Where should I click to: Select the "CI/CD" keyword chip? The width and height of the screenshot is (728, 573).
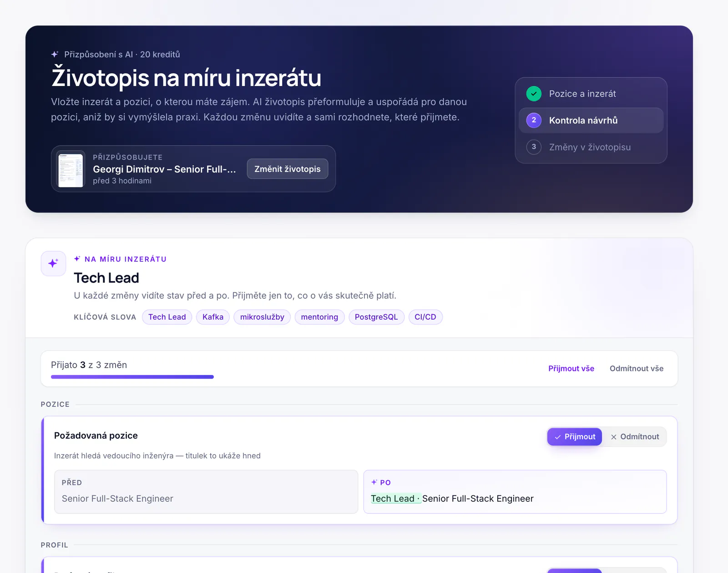click(x=425, y=317)
